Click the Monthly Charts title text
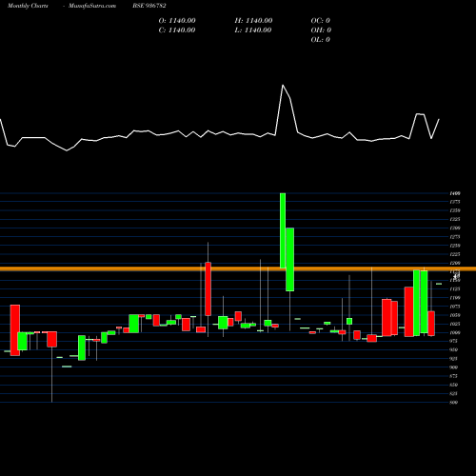476x476 pixels. coord(28,6)
